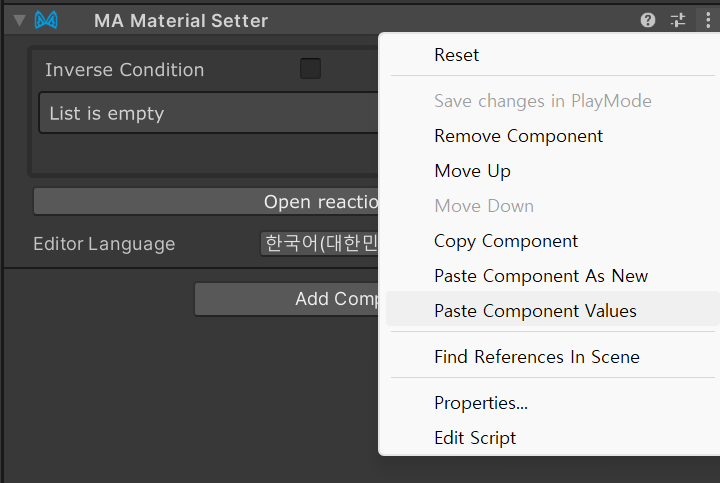This screenshot has width=720, height=483.
Task: Toggle the Inverse Condition checkbox
Action: point(310,68)
